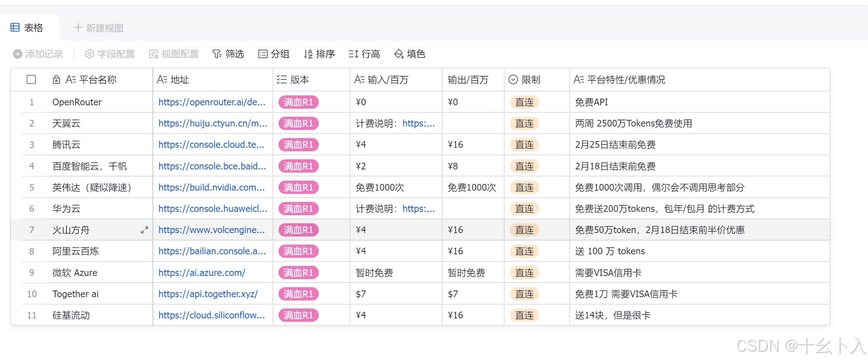Open 视图配置 view settings
868x360 pixels.
(x=174, y=54)
